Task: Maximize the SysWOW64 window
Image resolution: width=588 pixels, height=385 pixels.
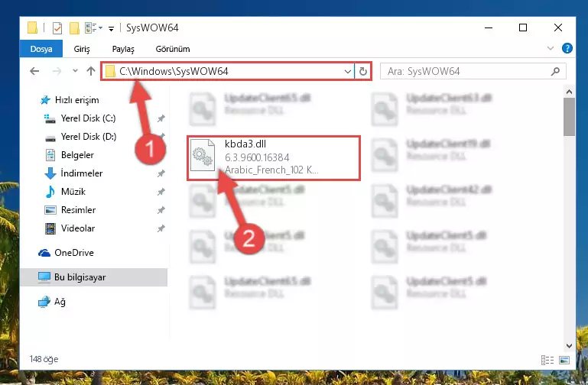Action: (x=523, y=27)
